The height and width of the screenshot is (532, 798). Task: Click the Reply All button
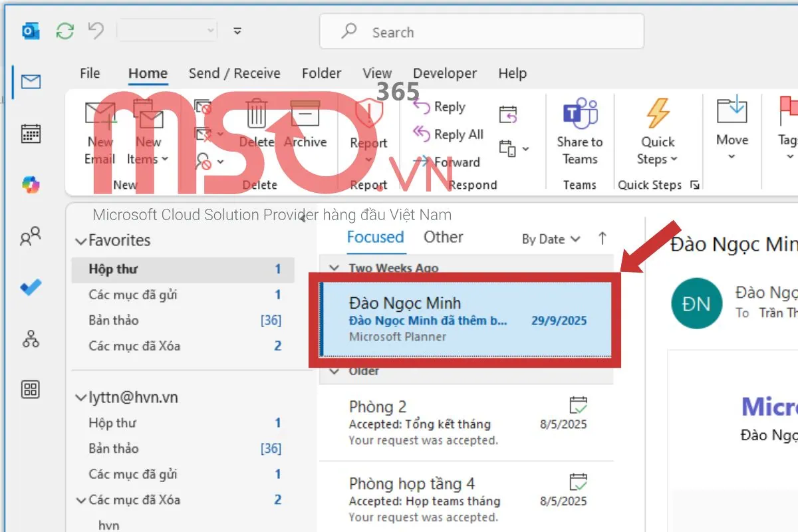(x=448, y=134)
